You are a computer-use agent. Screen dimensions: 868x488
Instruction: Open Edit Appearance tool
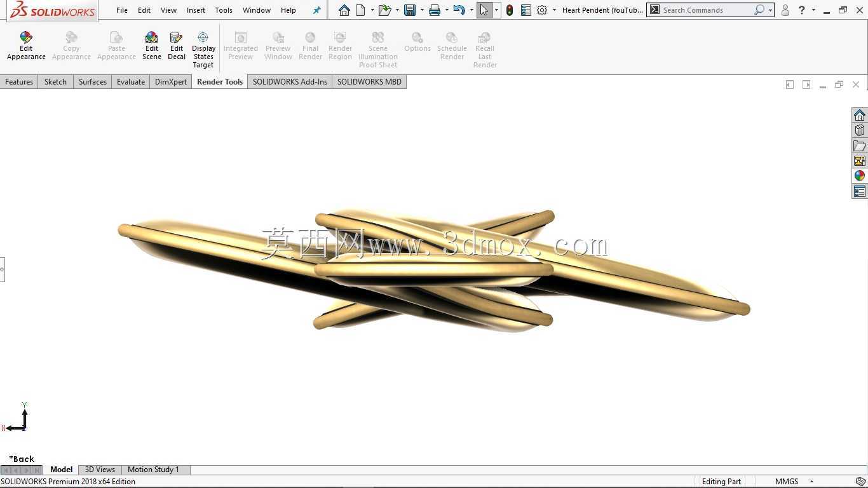pyautogui.click(x=26, y=46)
